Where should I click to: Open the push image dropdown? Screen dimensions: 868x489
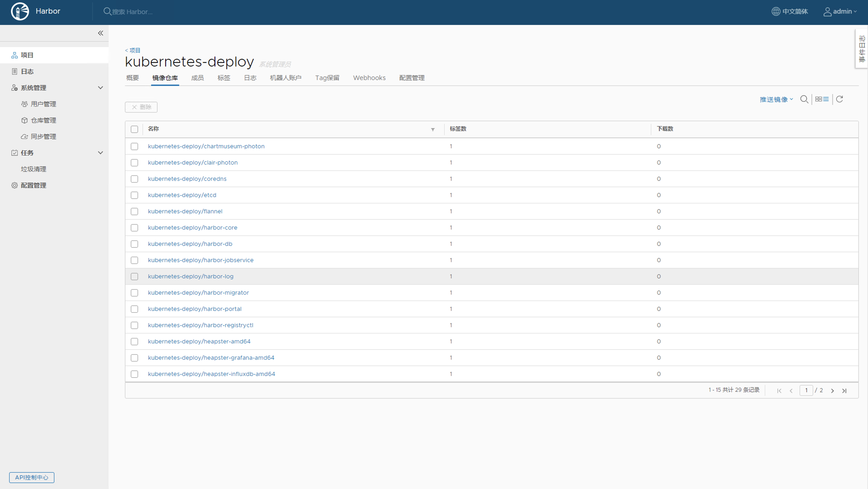pyautogui.click(x=776, y=99)
